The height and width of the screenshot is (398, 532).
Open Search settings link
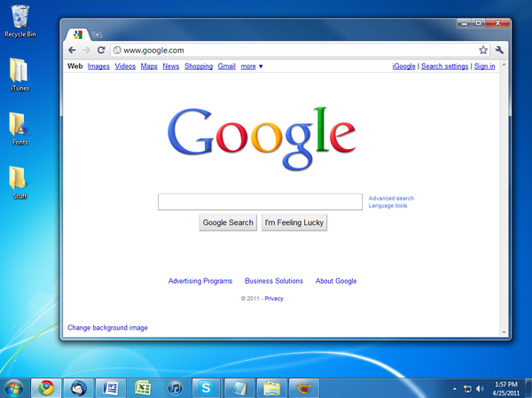pyautogui.click(x=444, y=66)
